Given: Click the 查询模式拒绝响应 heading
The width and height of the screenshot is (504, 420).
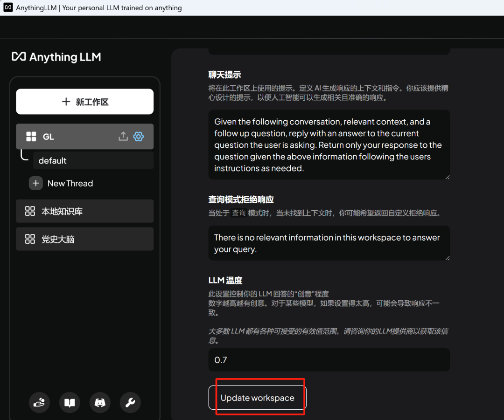Looking at the screenshot, I should tap(241, 200).
